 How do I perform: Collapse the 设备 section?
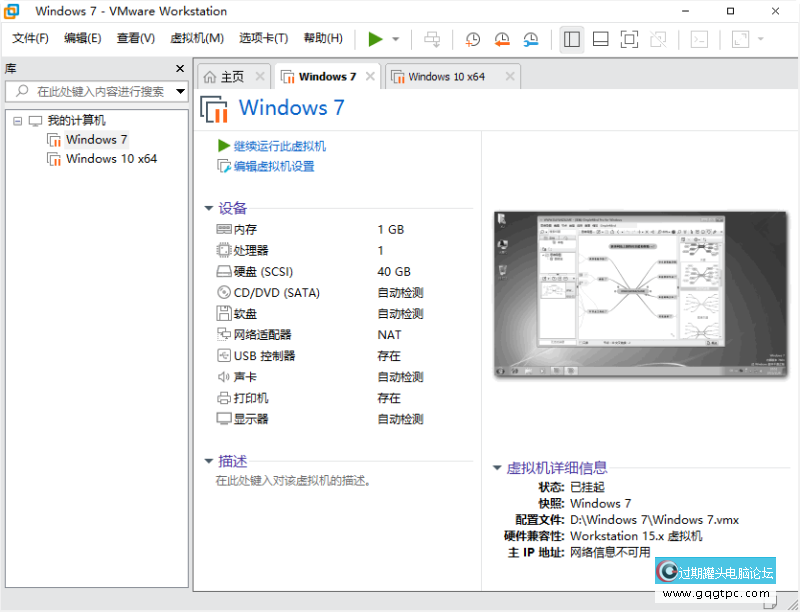tap(209, 209)
